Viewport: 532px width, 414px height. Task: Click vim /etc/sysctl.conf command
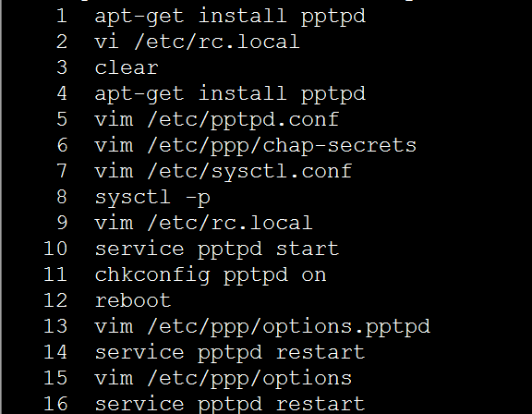[224, 171]
